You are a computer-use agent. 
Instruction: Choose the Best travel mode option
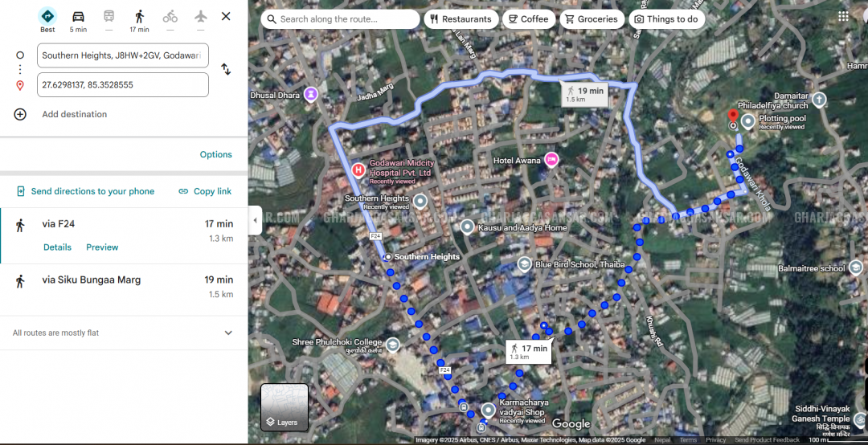[47, 18]
